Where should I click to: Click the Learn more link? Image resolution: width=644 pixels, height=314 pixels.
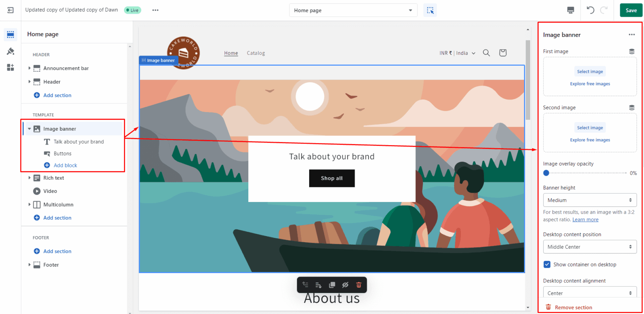coord(585,220)
